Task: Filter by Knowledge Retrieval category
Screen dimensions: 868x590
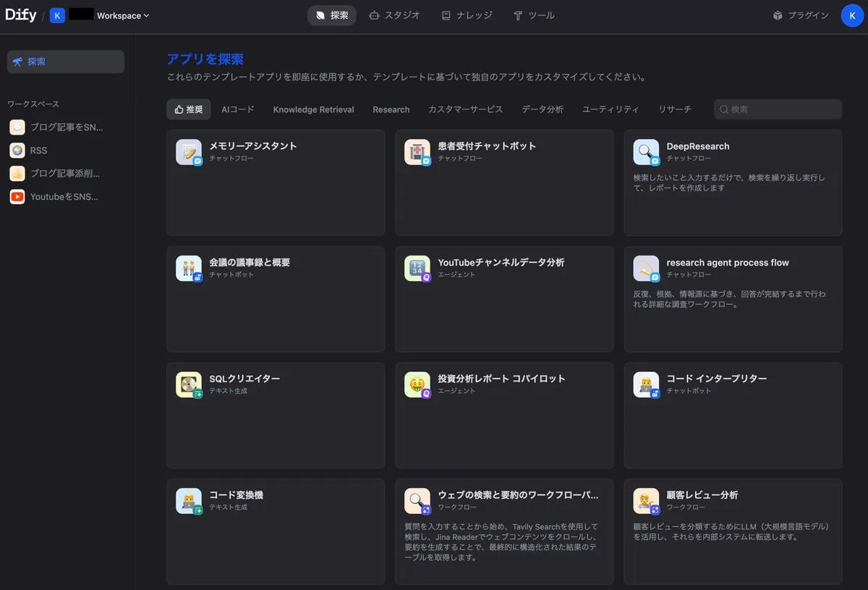Action: [x=313, y=109]
